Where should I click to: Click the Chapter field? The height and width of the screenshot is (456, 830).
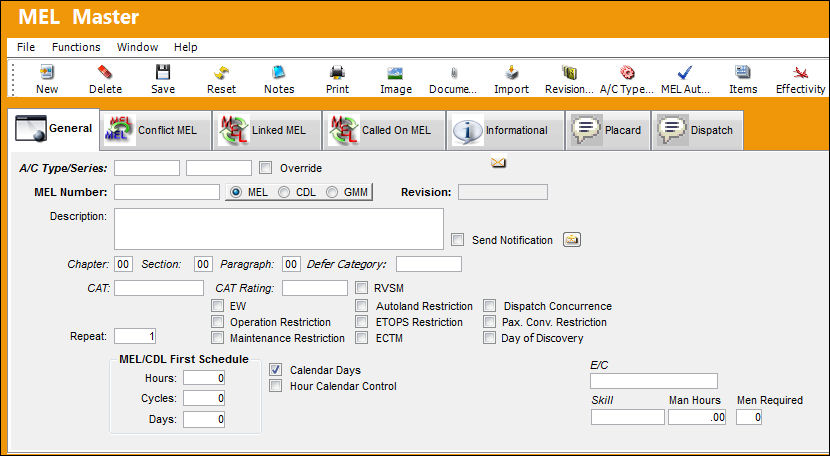pos(123,264)
